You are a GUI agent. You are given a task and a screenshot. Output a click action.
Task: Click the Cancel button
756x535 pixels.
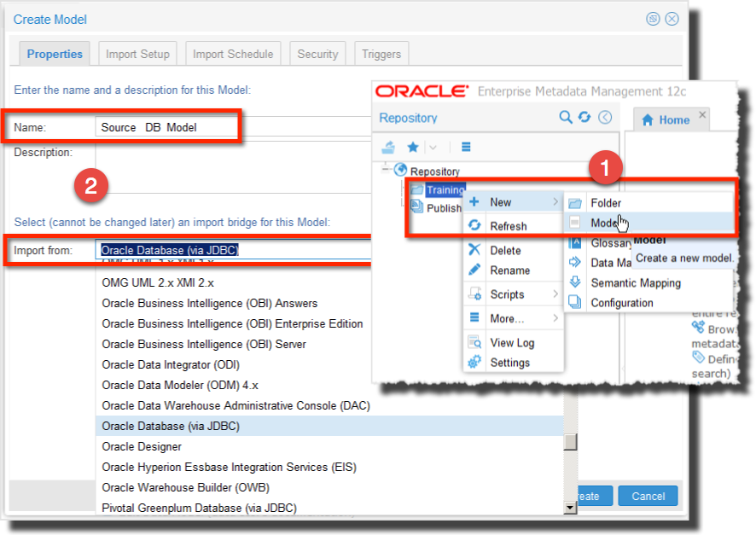click(648, 496)
